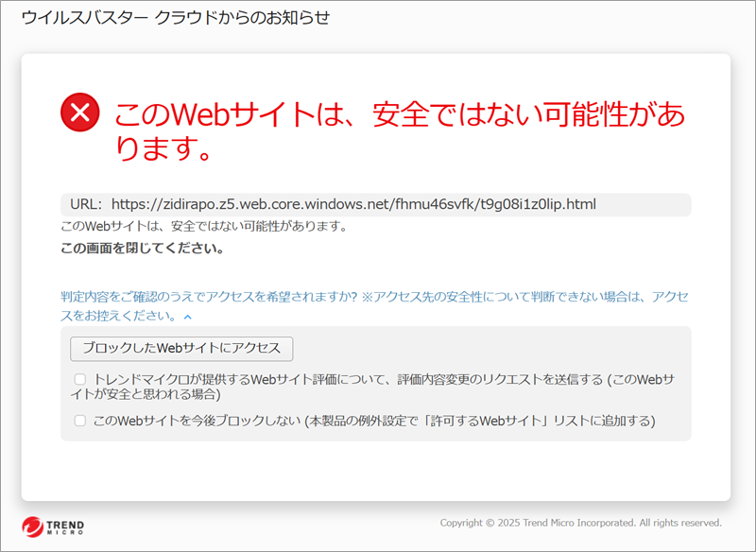Viewport: 756px width, 552px height.
Task: Collapse the access options chevron arrow
Action: pos(188,317)
